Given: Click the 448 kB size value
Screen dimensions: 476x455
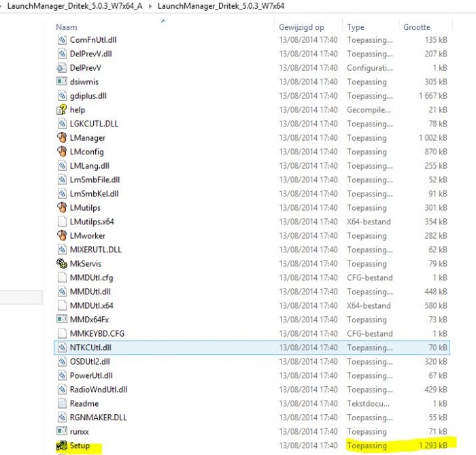Looking at the screenshot, I should 436,291.
